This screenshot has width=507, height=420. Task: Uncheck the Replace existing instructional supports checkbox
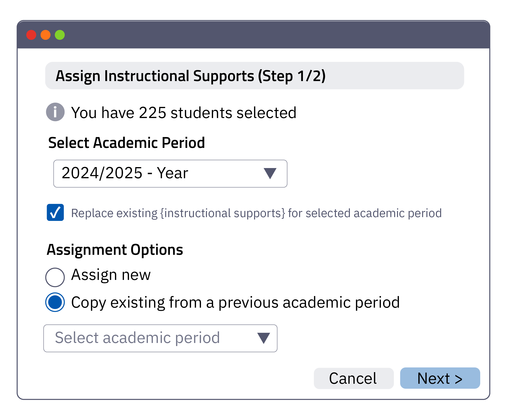(55, 212)
